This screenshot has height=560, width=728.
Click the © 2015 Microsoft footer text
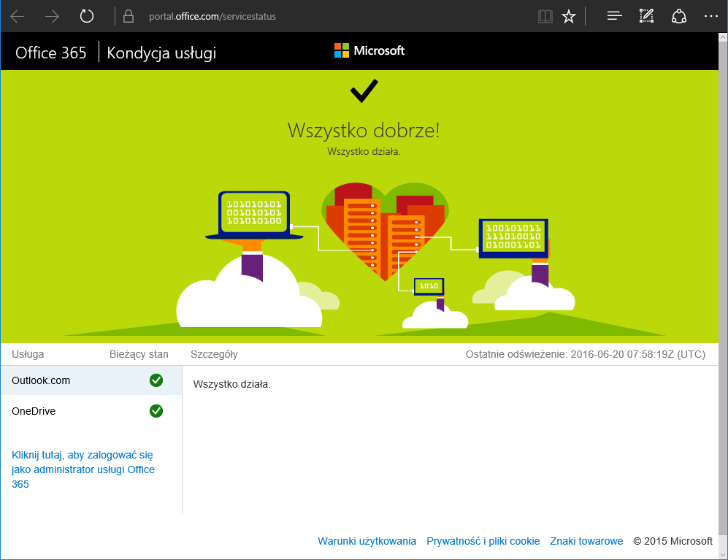[673, 541]
